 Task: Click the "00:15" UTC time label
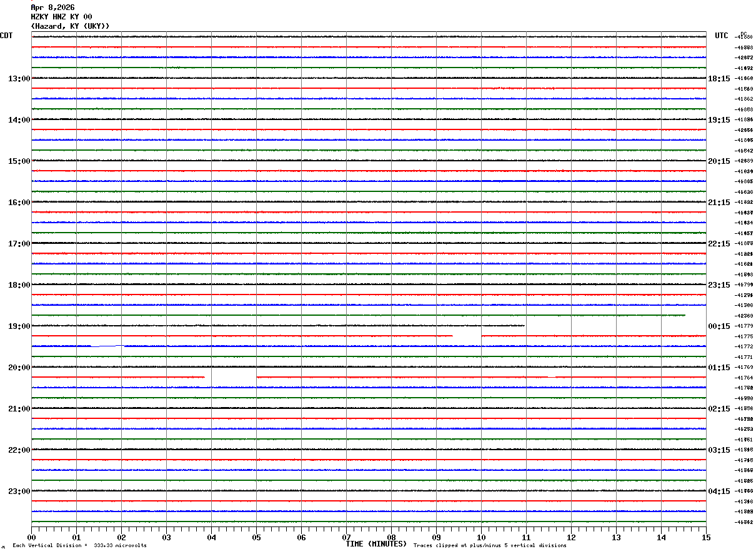pos(719,326)
